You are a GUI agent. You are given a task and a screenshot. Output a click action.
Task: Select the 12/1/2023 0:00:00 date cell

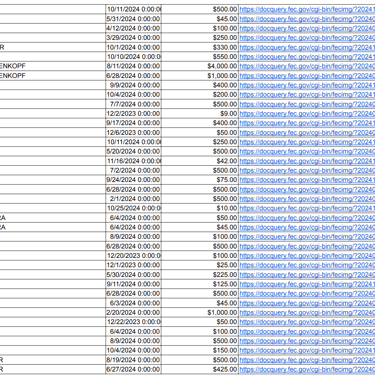point(133,265)
